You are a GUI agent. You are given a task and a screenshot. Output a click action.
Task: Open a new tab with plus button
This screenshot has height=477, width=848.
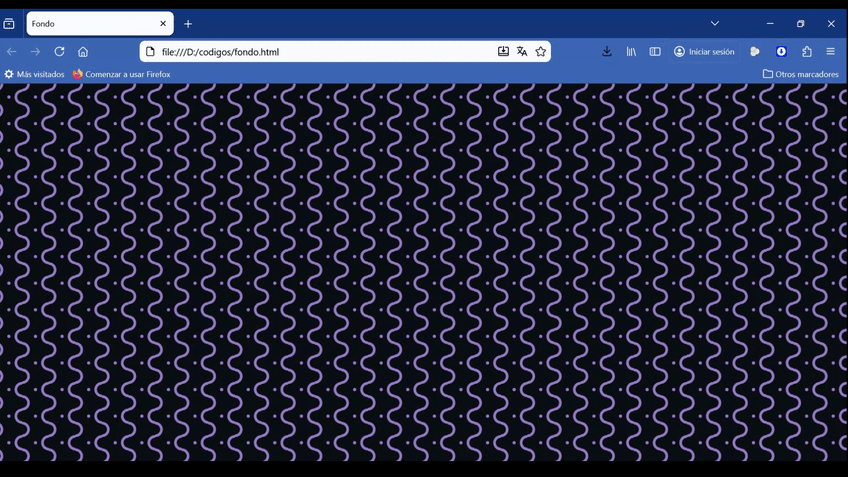pos(188,24)
